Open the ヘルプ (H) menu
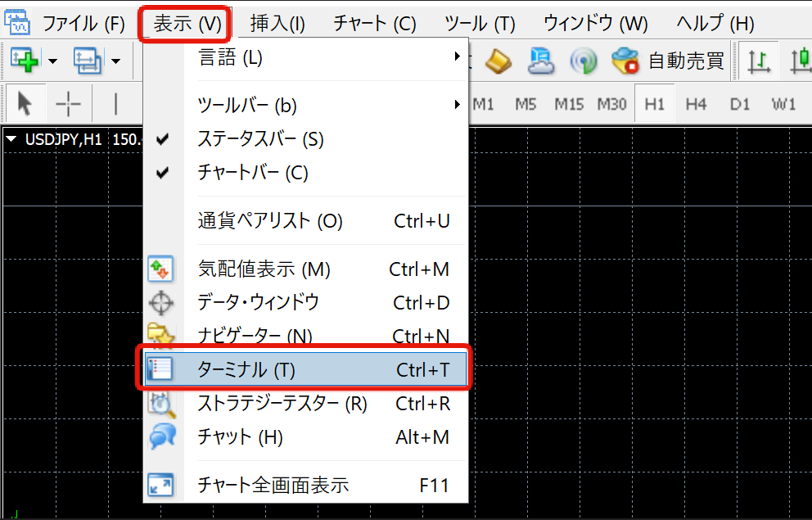The width and height of the screenshot is (812, 520). (x=715, y=23)
